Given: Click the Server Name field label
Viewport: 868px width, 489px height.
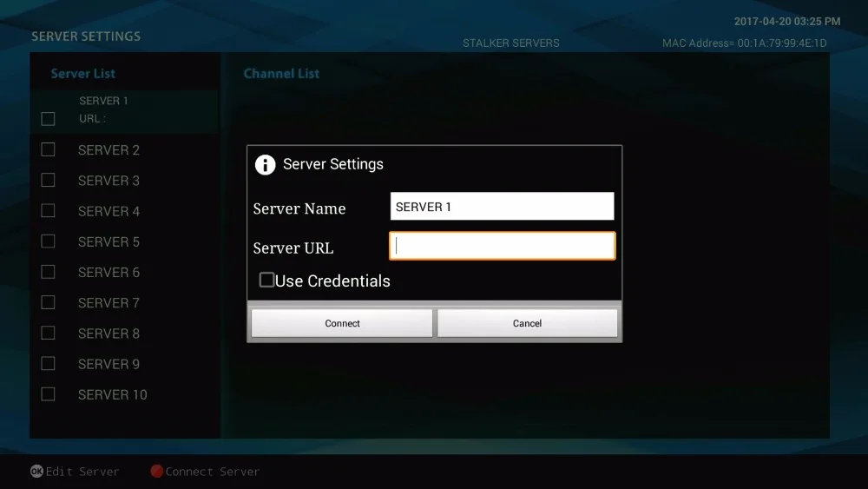Looking at the screenshot, I should [x=299, y=208].
